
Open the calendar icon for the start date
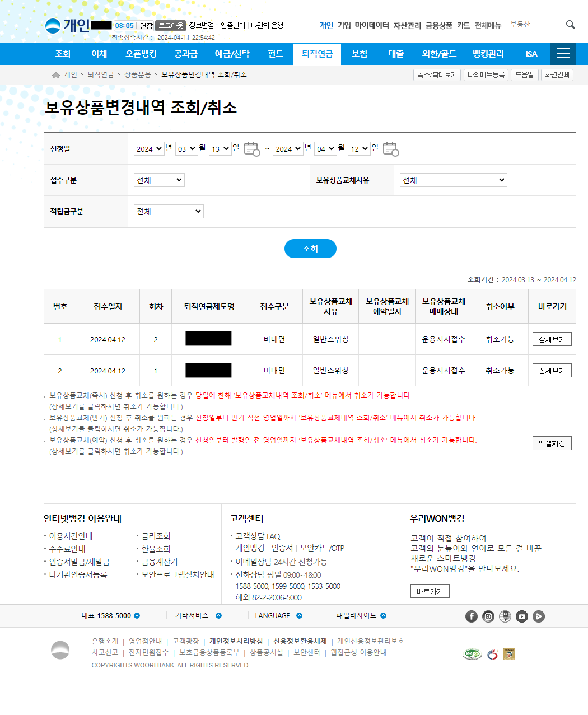tap(251, 149)
